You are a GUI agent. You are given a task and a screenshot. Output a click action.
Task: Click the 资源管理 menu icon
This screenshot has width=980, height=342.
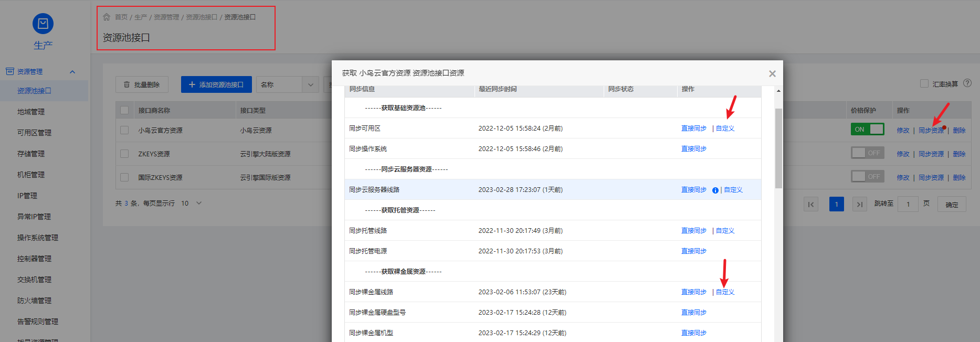point(10,71)
